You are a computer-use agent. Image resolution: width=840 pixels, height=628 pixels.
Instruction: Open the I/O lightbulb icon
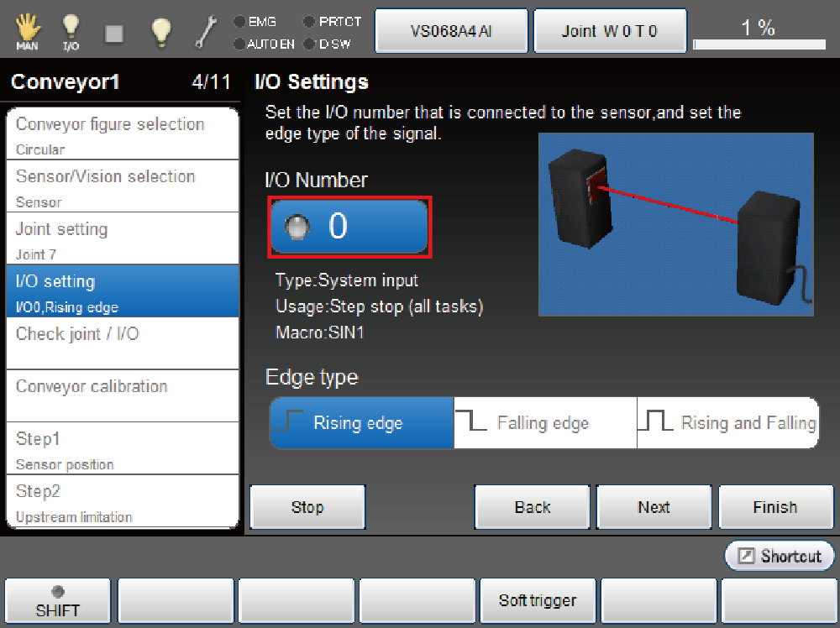71,32
